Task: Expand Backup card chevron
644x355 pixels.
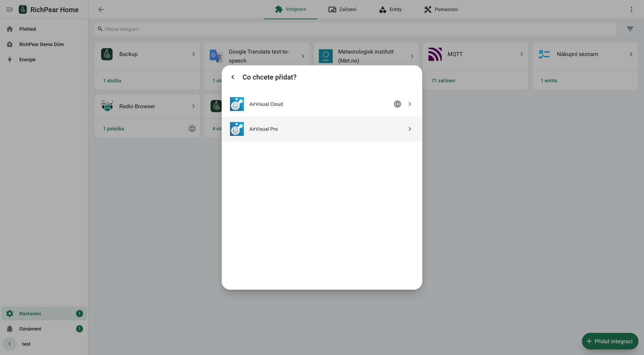Action: pos(193,54)
